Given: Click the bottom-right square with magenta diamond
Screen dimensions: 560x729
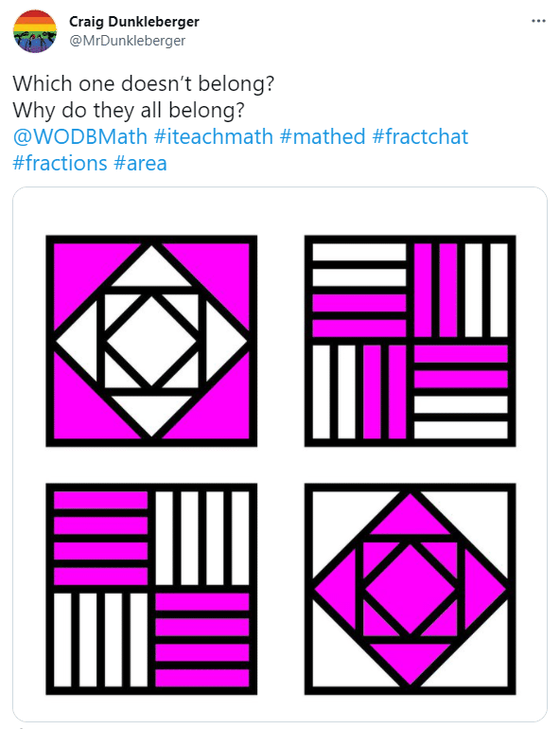Looking at the screenshot, I should [x=410, y=589].
